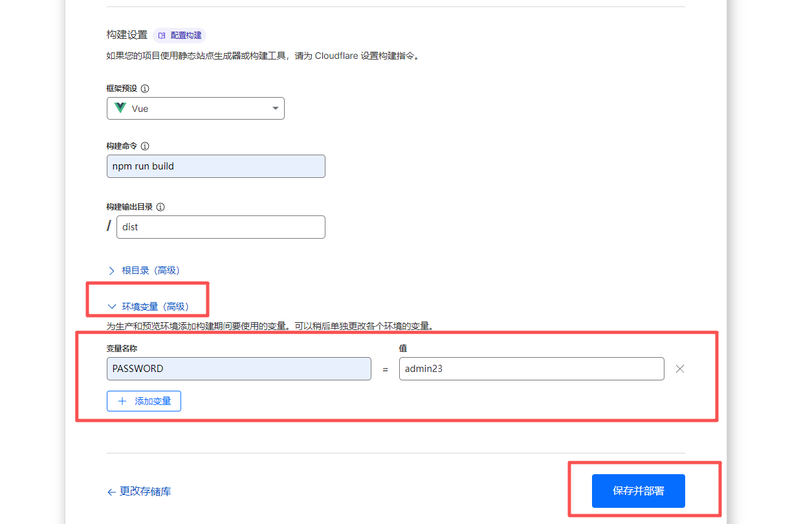Image resolution: width=812 pixels, height=524 pixels.
Task: Click the Vue logo in framework preset
Action: (120, 108)
